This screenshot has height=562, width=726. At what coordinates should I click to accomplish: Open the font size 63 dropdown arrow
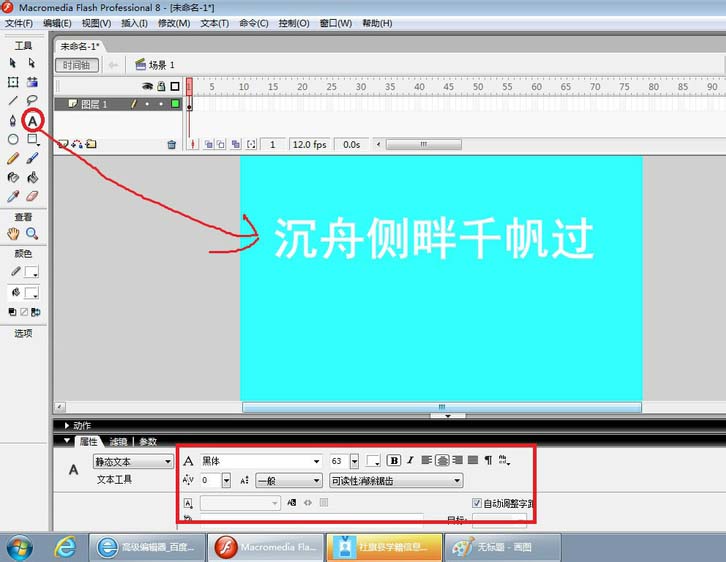[x=354, y=461]
